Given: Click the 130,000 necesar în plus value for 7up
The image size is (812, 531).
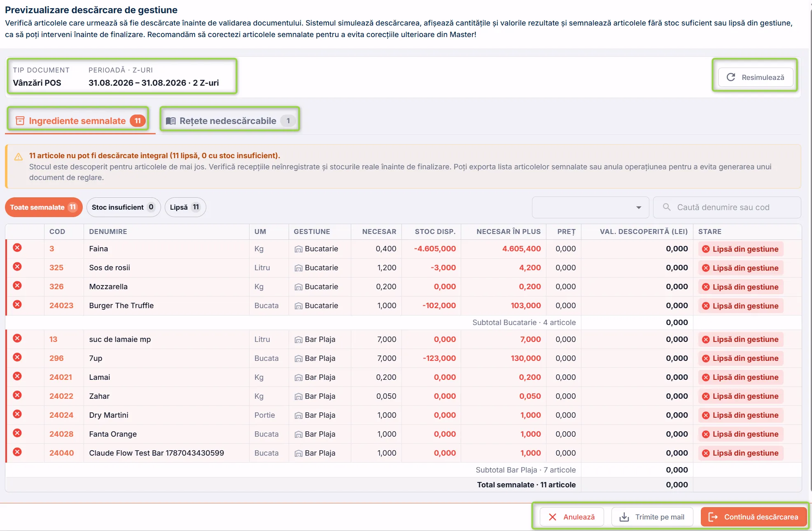Looking at the screenshot, I should pyautogui.click(x=526, y=358).
